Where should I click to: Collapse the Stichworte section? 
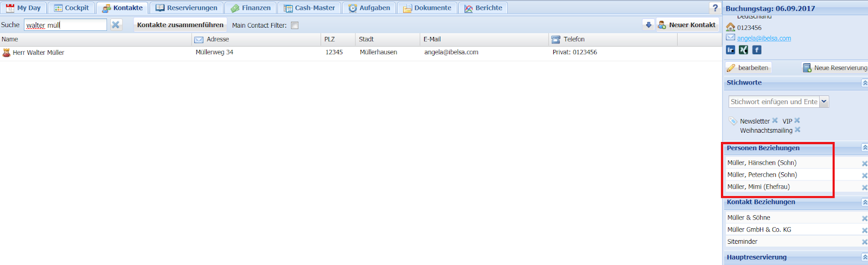tap(864, 83)
